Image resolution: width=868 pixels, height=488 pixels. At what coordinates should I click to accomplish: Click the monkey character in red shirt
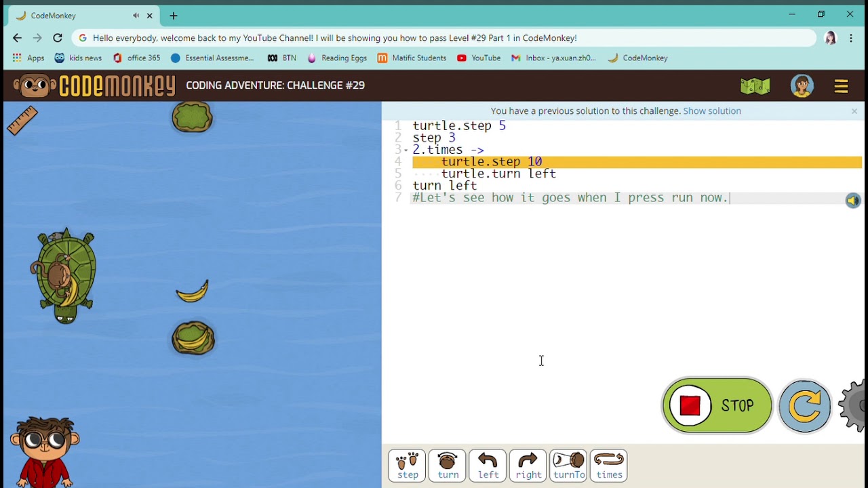pos(44,452)
